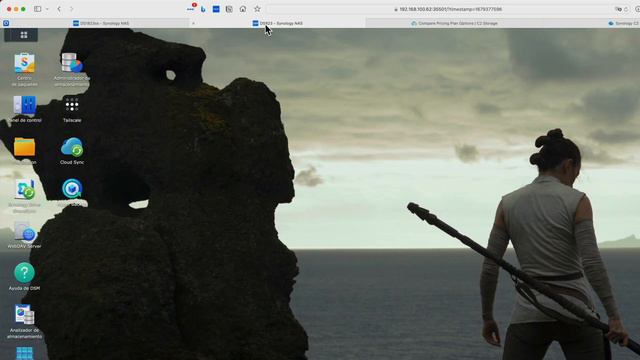Click the translate icon in address bar
This screenshot has width=640, height=360.
click(x=618, y=9)
